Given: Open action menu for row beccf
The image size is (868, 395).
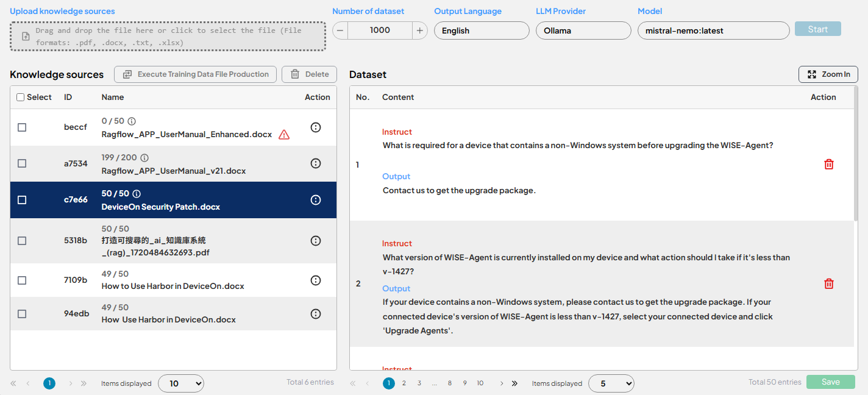Looking at the screenshot, I should click(316, 127).
